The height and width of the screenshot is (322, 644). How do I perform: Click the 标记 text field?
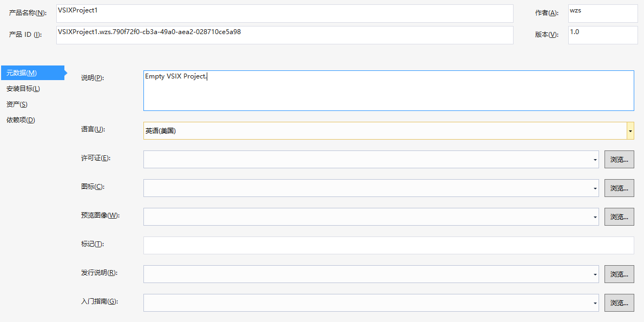pos(388,246)
